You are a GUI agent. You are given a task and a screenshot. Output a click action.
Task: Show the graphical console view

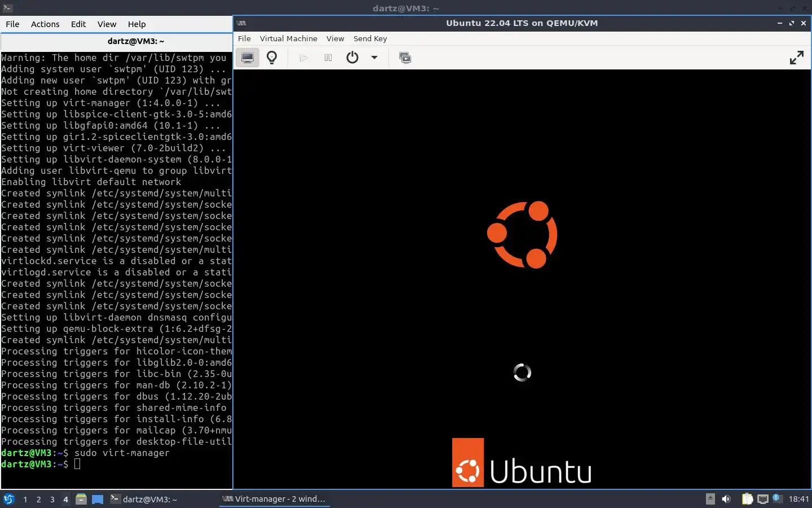248,58
